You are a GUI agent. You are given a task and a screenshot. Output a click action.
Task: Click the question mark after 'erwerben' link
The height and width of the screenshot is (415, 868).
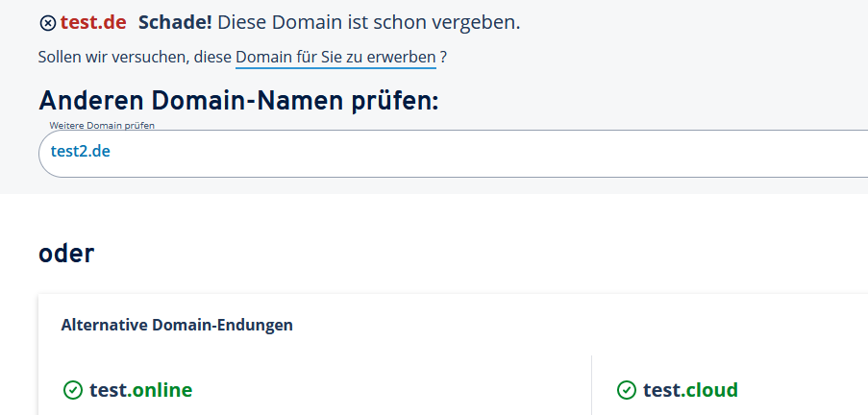click(x=443, y=57)
